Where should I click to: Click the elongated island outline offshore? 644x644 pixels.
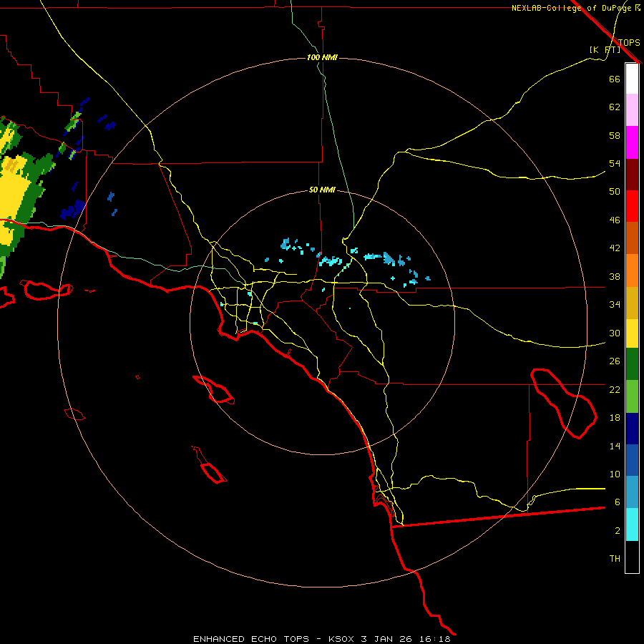point(213,389)
